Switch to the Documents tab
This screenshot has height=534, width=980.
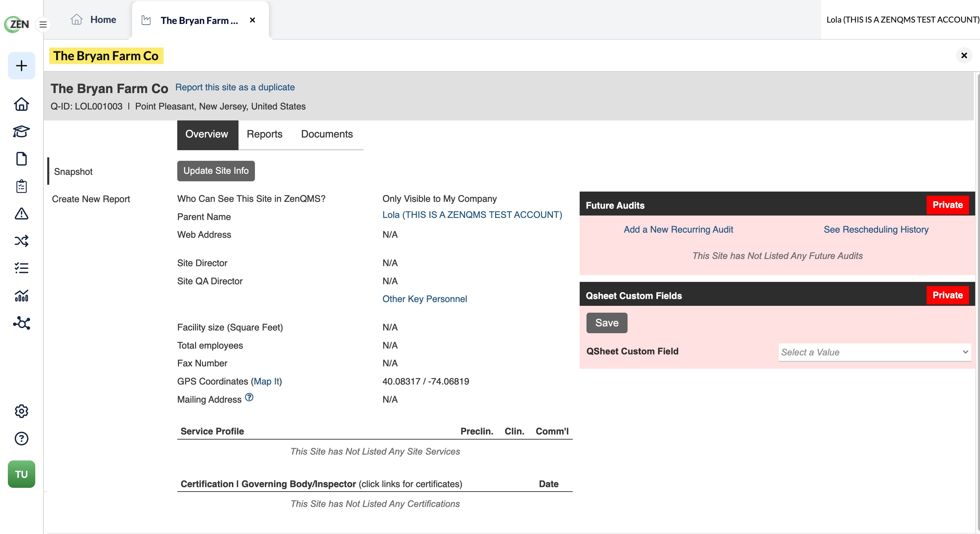tap(327, 134)
